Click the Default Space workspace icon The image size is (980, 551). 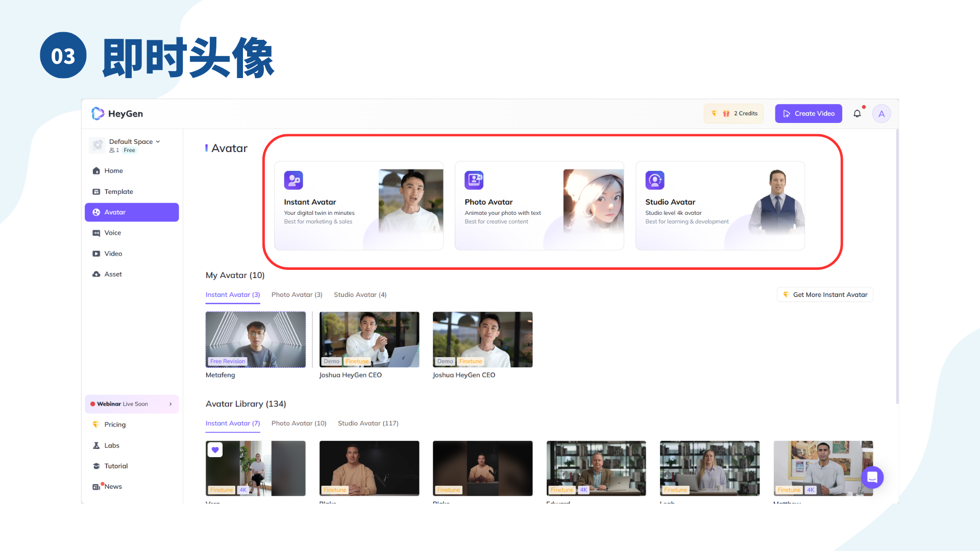(97, 145)
